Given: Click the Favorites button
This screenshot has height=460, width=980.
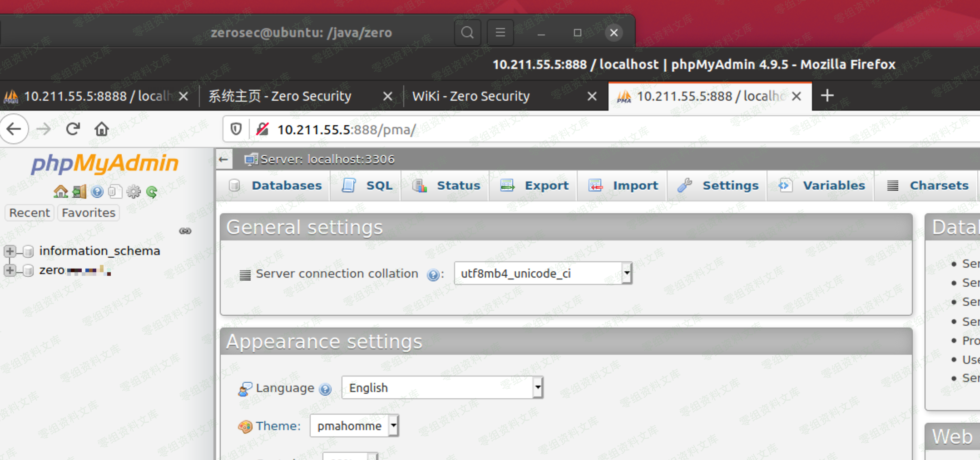Looking at the screenshot, I should click(89, 213).
